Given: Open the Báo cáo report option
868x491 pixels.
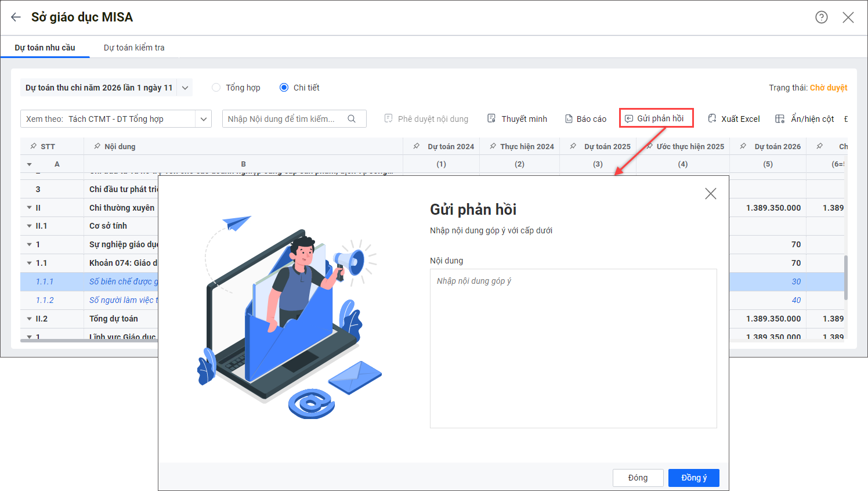Looking at the screenshot, I should point(585,118).
